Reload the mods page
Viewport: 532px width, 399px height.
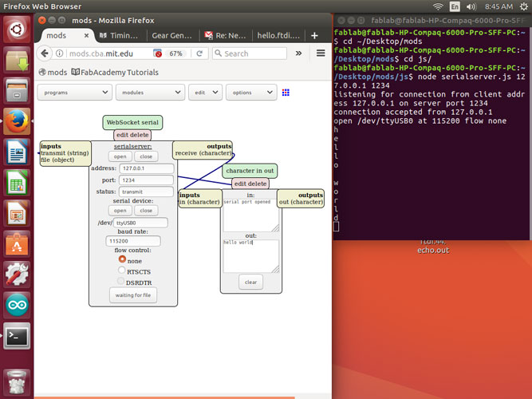(199, 53)
